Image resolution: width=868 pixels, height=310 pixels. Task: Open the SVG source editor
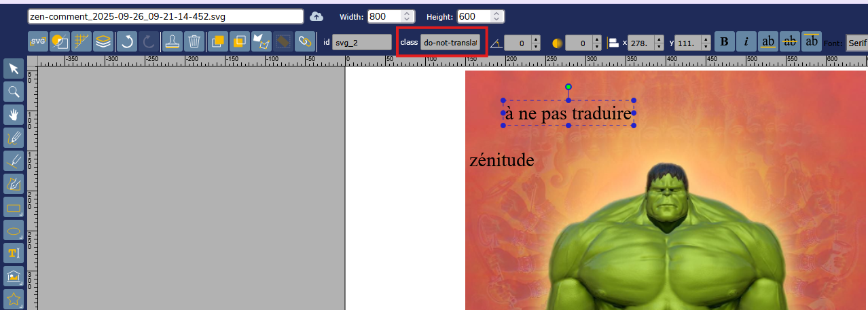point(38,42)
